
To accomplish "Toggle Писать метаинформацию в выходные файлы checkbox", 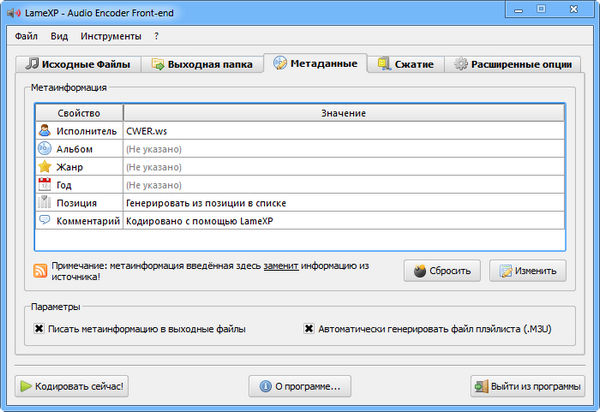I will pos(39,329).
